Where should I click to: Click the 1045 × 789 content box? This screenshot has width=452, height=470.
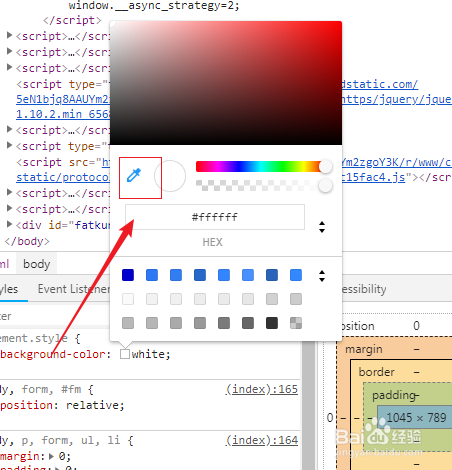[415, 417]
